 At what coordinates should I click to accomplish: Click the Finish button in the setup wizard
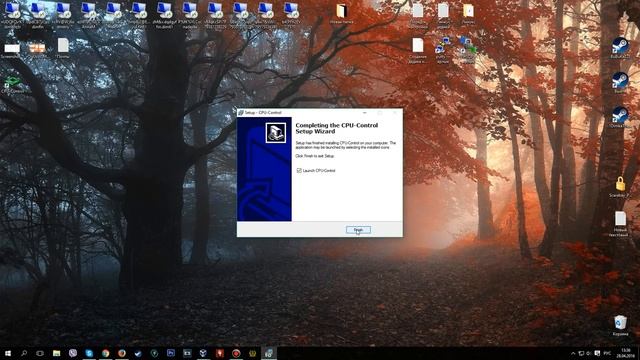(358, 230)
